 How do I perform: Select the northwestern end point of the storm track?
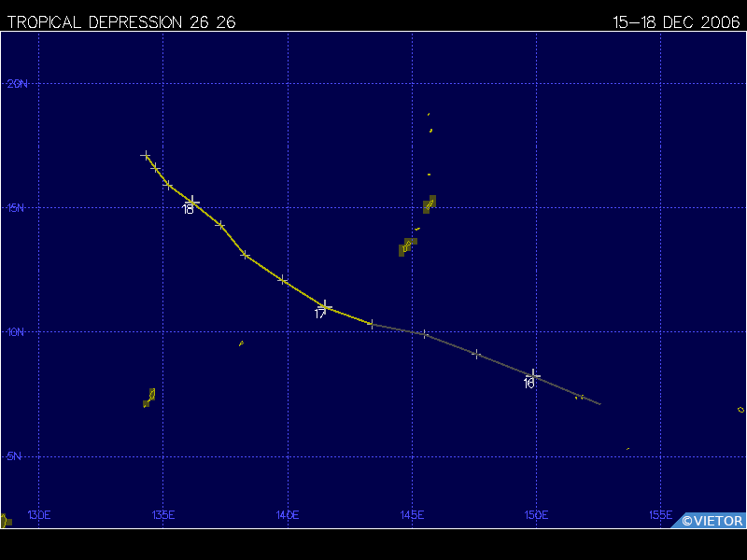coord(146,155)
